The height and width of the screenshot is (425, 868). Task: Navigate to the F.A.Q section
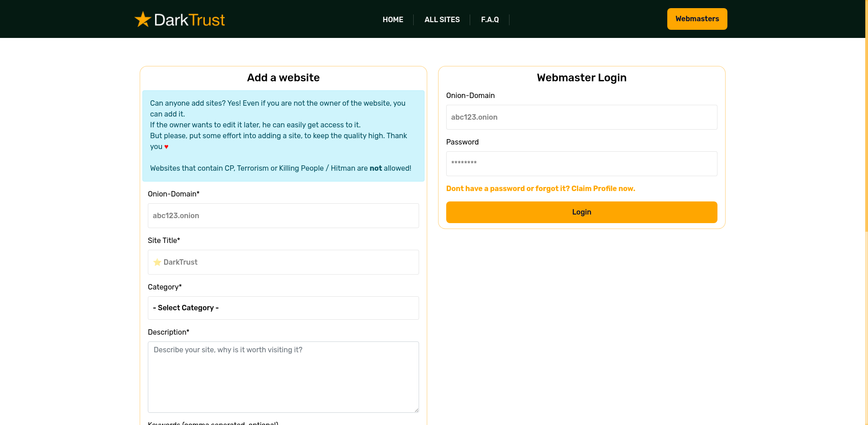490,19
